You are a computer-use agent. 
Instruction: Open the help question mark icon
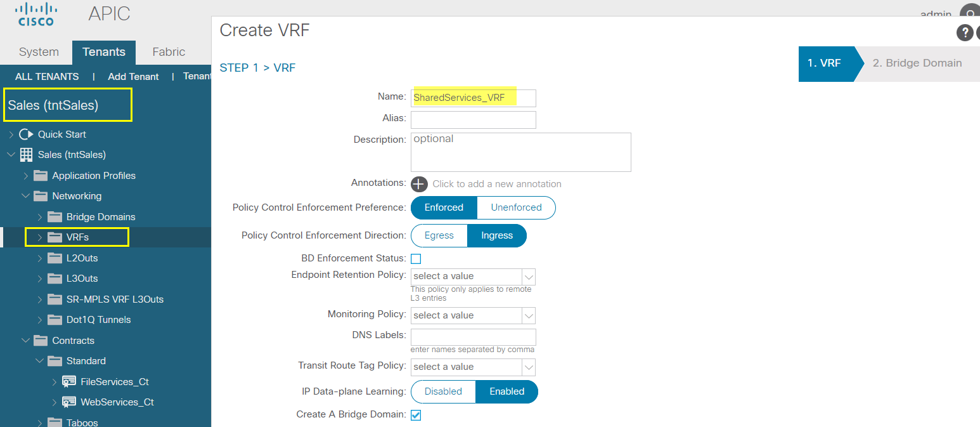(x=964, y=33)
